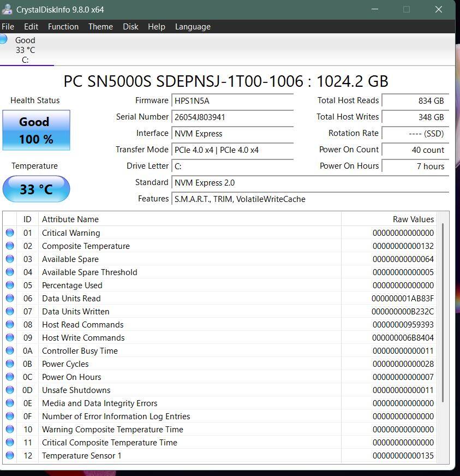Select the Percentage Used attribute name

72,285
